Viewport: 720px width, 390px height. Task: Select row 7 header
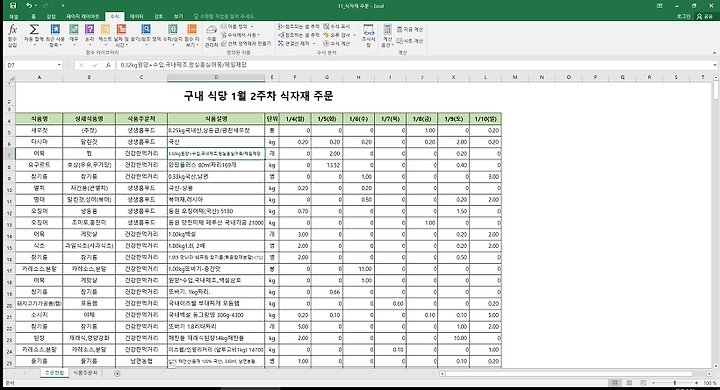[10, 154]
